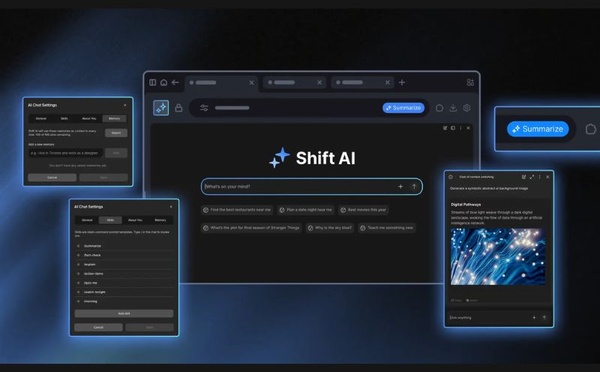Open the hexagon settings icon in toolbar
This screenshot has width=600, height=372.
(x=466, y=108)
